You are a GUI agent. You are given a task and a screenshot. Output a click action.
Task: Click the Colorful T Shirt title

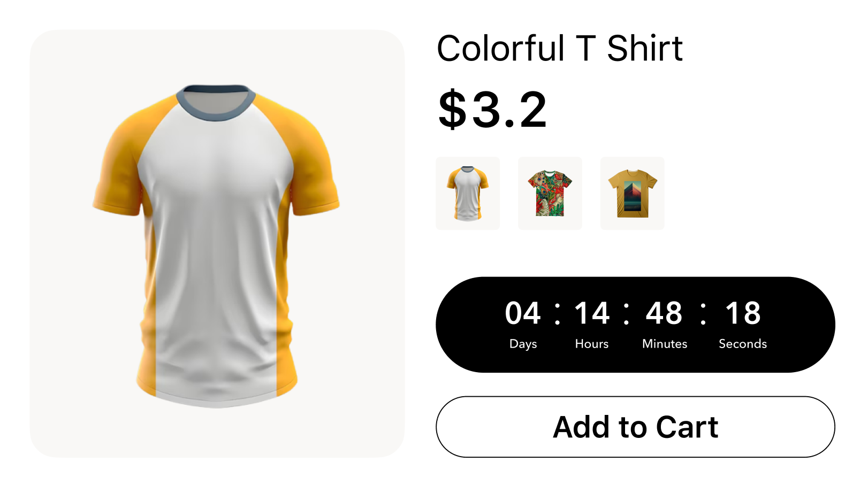560,48
